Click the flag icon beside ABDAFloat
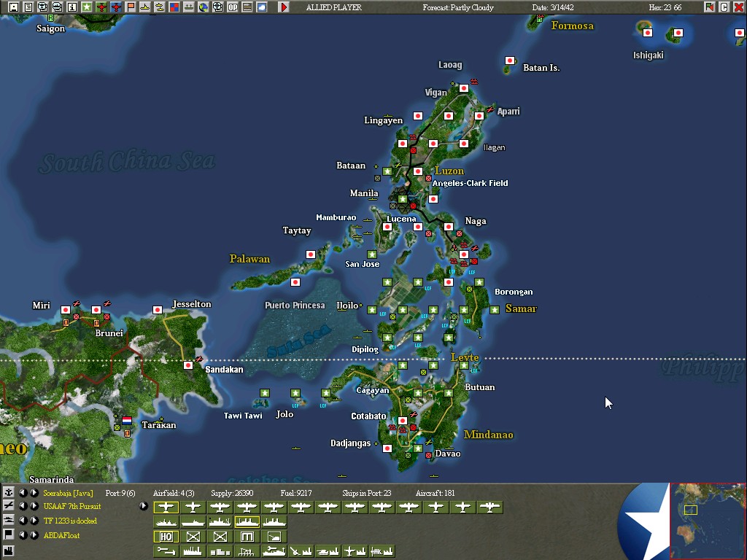Screen dimensions: 747x560 click(x=8, y=534)
